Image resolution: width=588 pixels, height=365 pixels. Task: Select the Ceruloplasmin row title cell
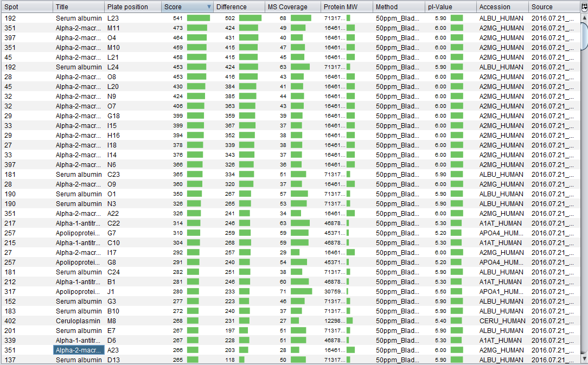pos(79,321)
